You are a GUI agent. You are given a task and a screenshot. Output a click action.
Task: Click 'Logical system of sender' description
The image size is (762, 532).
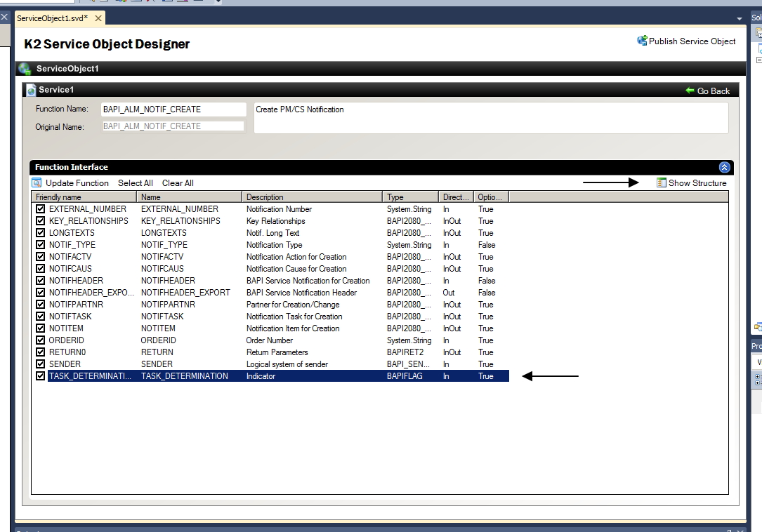pos(287,364)
